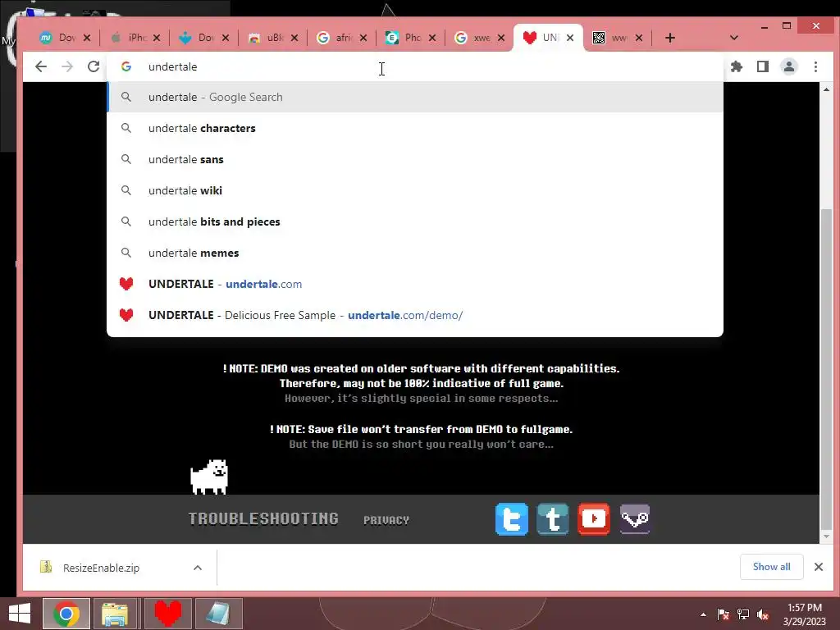Select 'undertale memes' suggestion
The height and width of the screenshot is (630, 840).
[x=415, y=253]
